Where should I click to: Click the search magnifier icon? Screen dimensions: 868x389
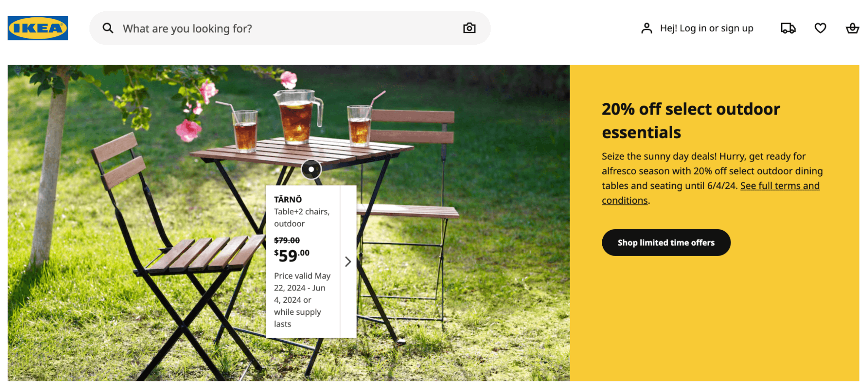tap(108, 28)
